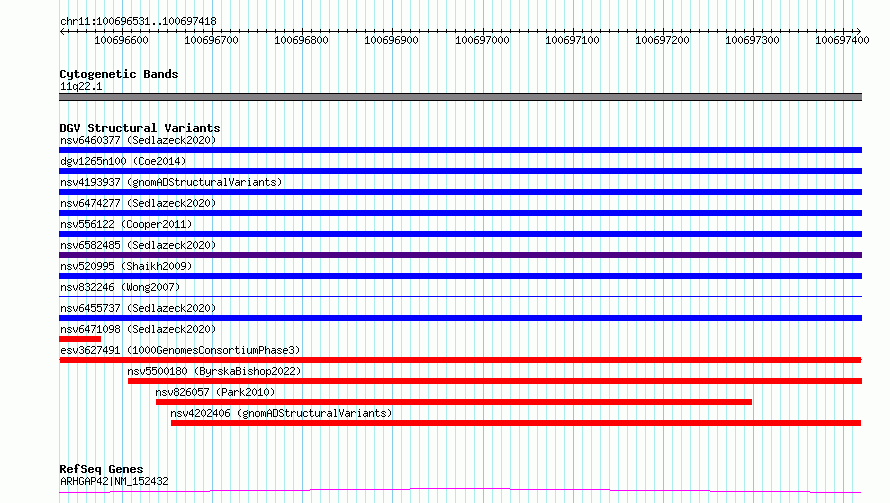Click the thin blue line under nsv832246
The height and width of the screenshot is (503, 890).
click(x=460, y=296)
